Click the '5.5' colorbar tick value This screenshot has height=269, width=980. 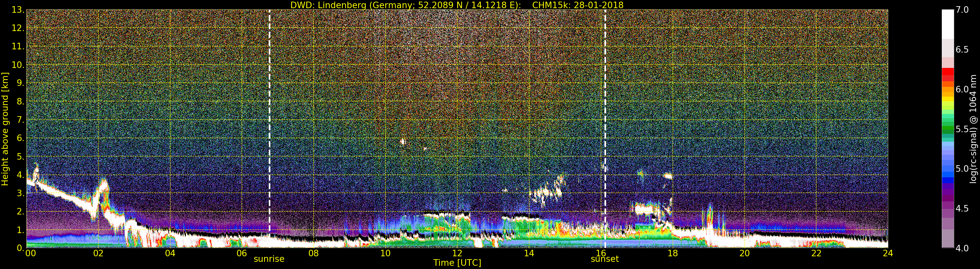click(962, 129)
